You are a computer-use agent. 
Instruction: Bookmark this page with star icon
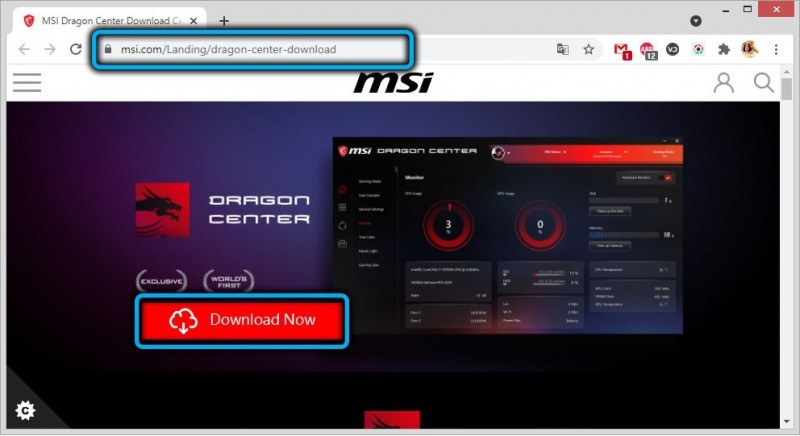[589, 49]
